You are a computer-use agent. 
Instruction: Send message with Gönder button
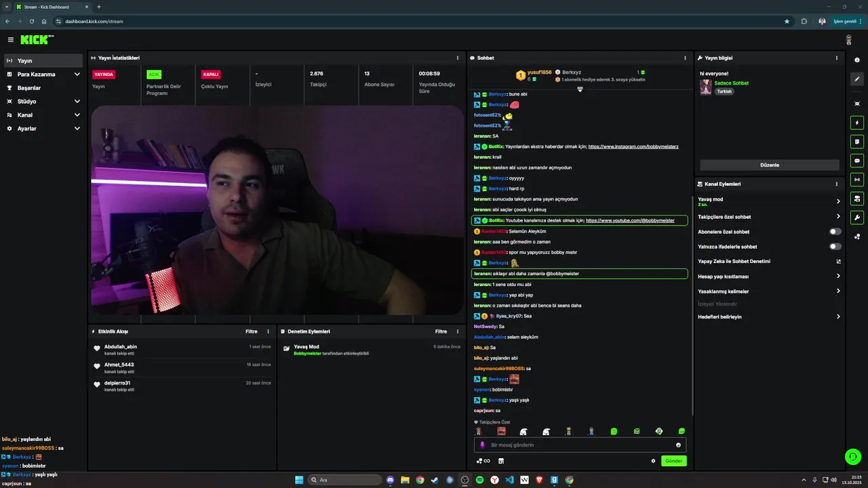tap(673, 461)
